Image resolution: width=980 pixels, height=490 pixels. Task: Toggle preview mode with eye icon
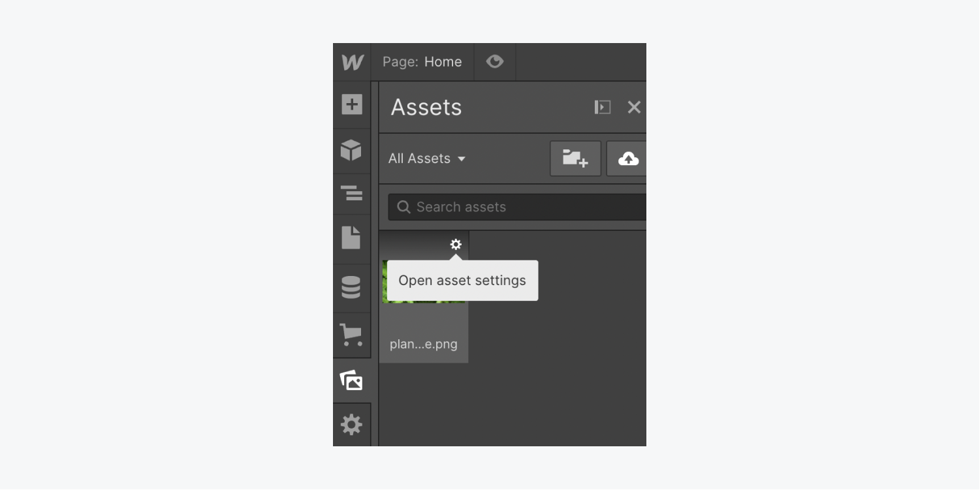tap(495, 61)
